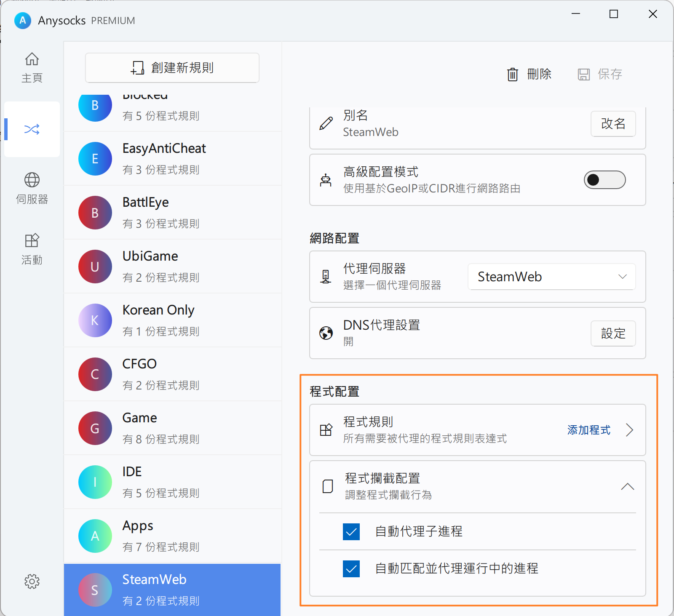
Task: Select the routing rules shuffle icon
Action: pyautogui.click(x=32, y=129)
